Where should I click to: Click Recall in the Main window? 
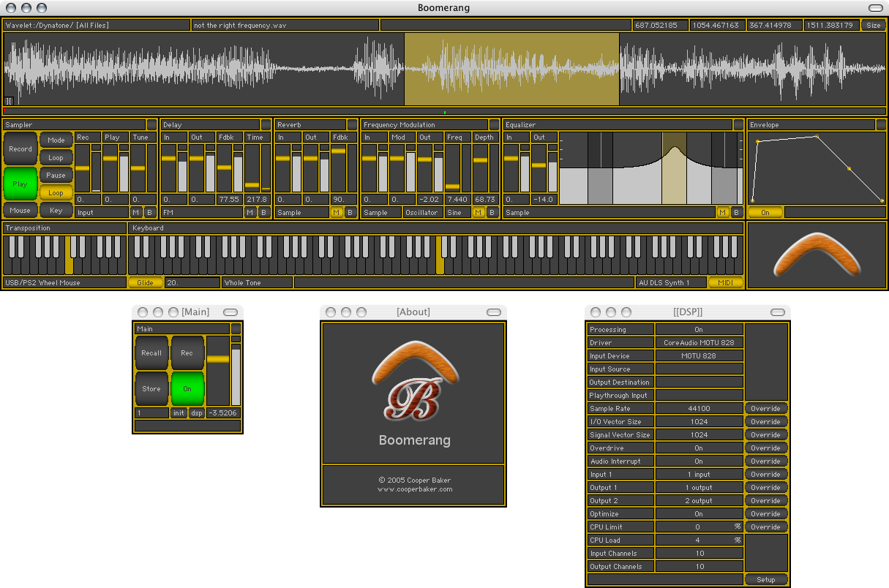click(x=151, y=353)
